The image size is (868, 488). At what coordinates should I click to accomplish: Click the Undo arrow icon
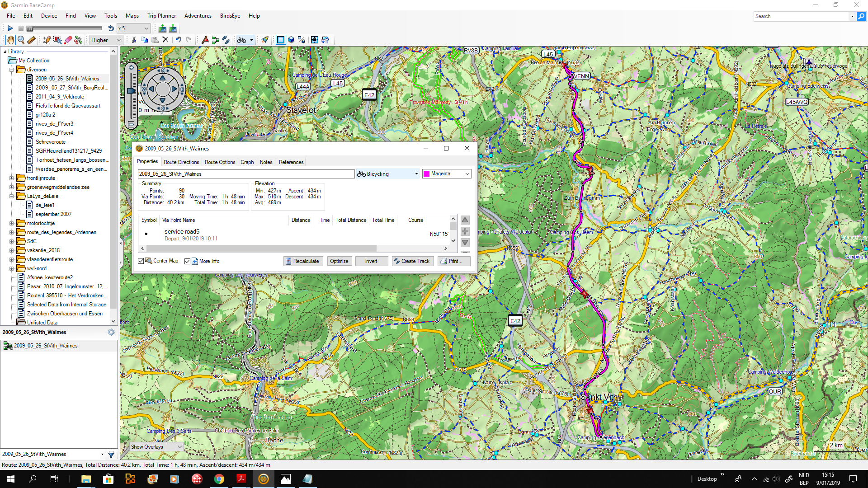tap(179, 40)
